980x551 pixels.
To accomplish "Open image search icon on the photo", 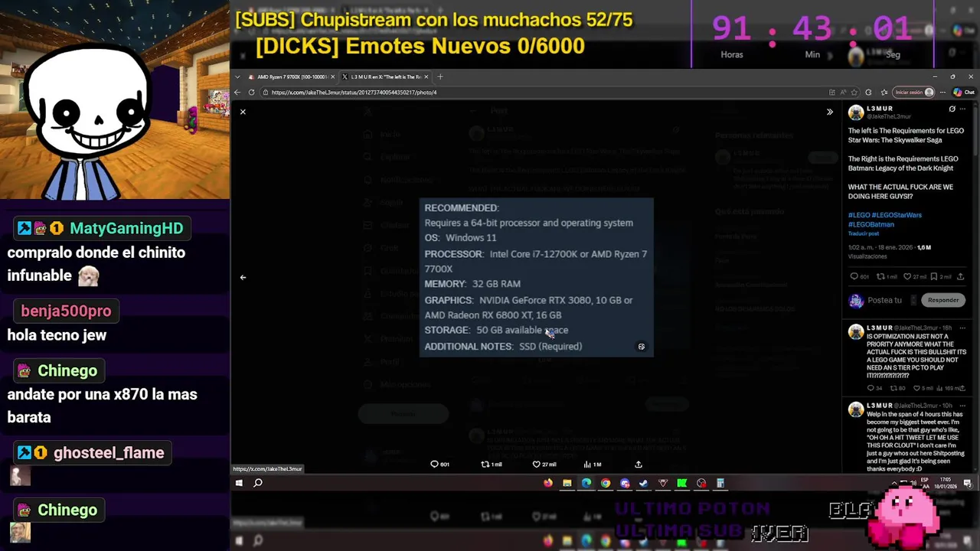I will [x=642, y=347].
